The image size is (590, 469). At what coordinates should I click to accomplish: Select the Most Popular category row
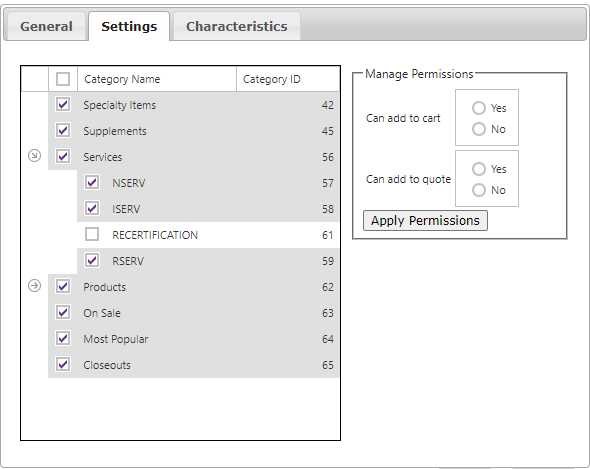point(194,339)
